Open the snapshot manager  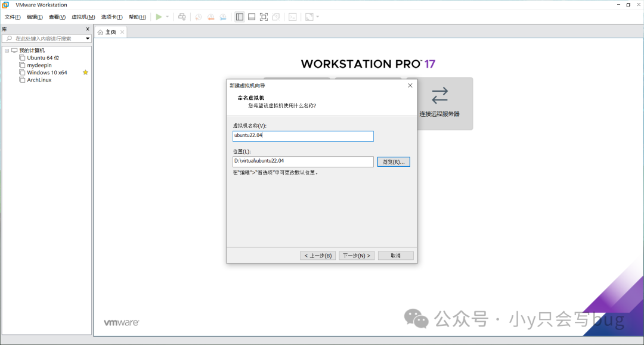point(224,17)
